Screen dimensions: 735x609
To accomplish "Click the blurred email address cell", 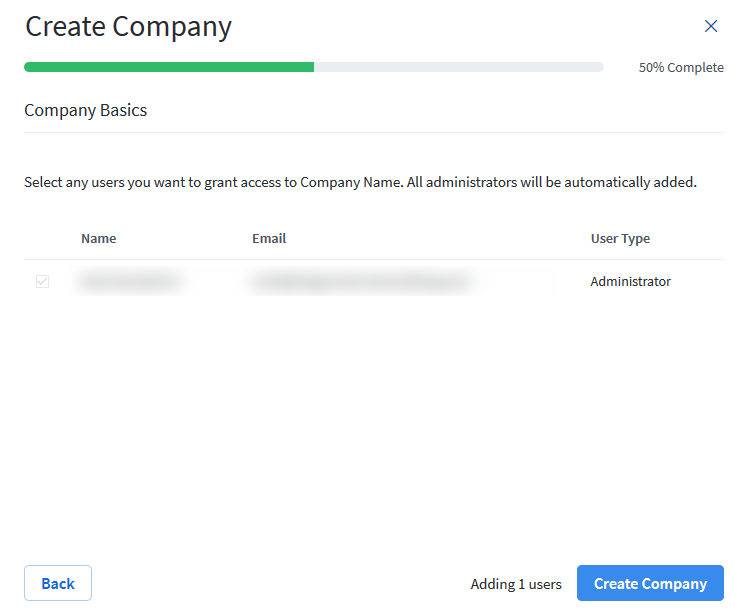I will coord(362,281).
